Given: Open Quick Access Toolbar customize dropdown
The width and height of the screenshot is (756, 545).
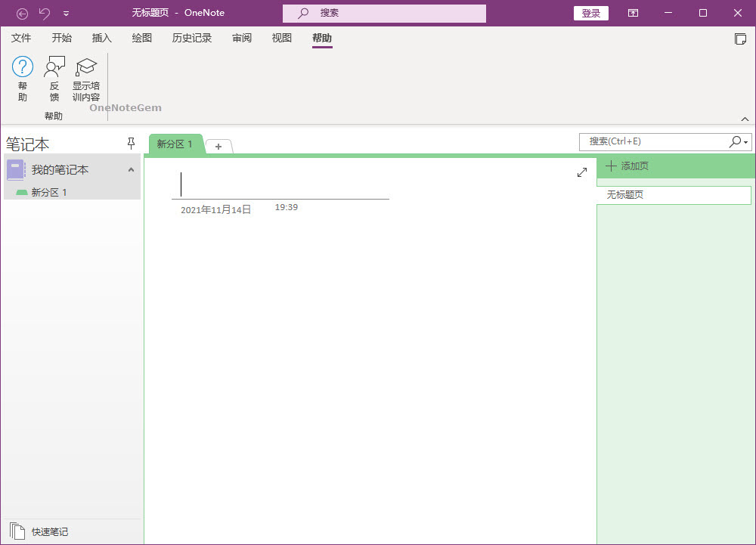Looking at the screenshot, I should (x=67, y=13).
